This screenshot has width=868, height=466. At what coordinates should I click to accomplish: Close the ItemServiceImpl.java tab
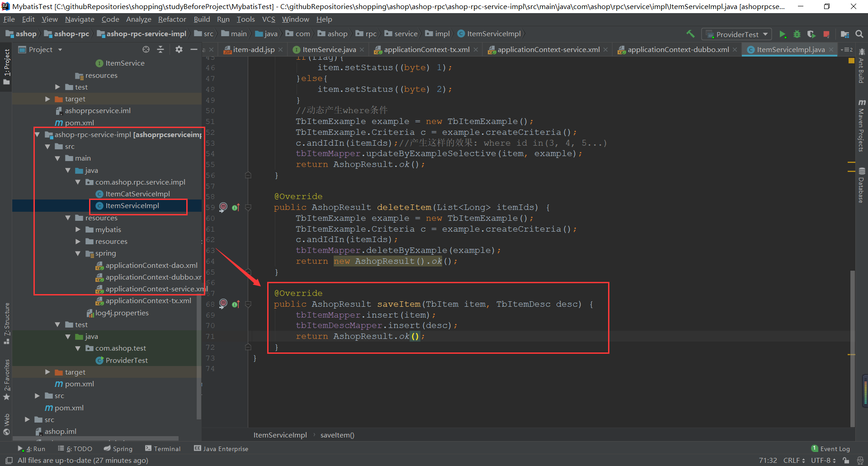point(831,49)
